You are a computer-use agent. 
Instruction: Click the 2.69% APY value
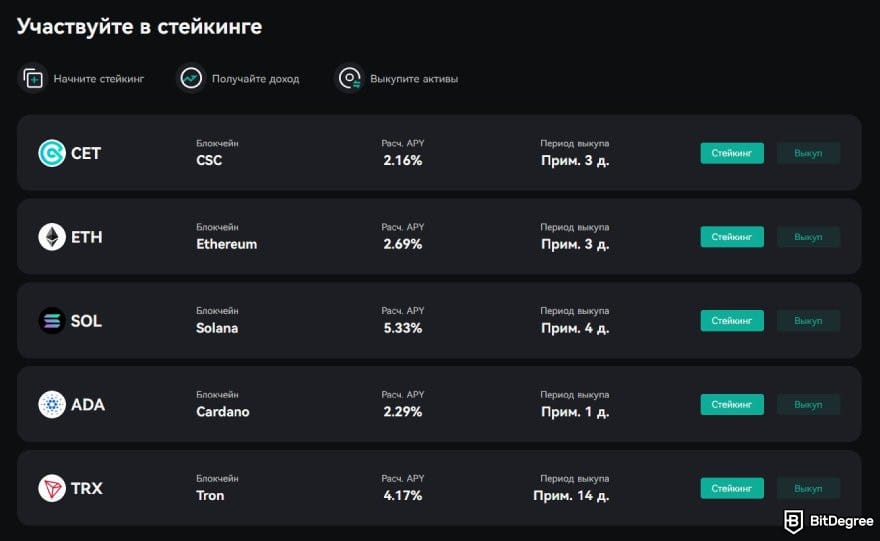(403, 244)
